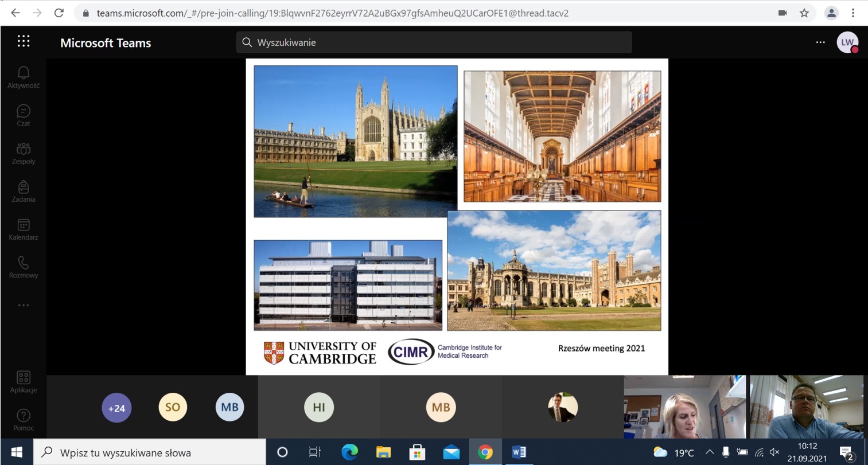This screenshot has width=868, height=465.
Task: Show the +24 additional participants
Action: pos(116,408)
